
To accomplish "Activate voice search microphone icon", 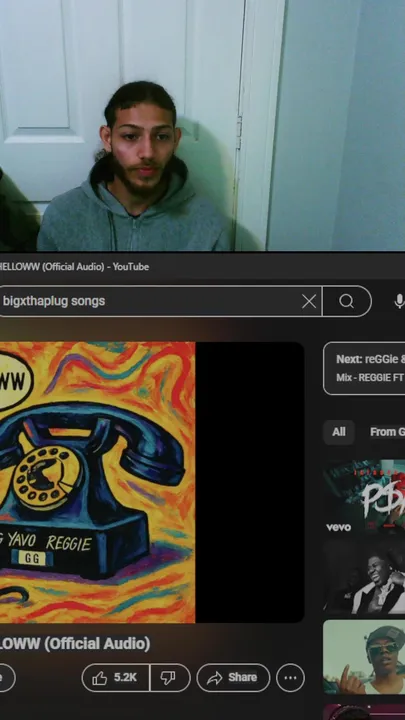I will coord(399,301).
